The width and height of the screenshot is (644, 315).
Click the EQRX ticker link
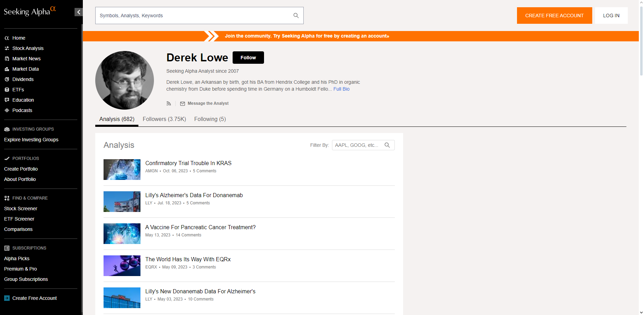pyautogui.click(x=151, y=267)
